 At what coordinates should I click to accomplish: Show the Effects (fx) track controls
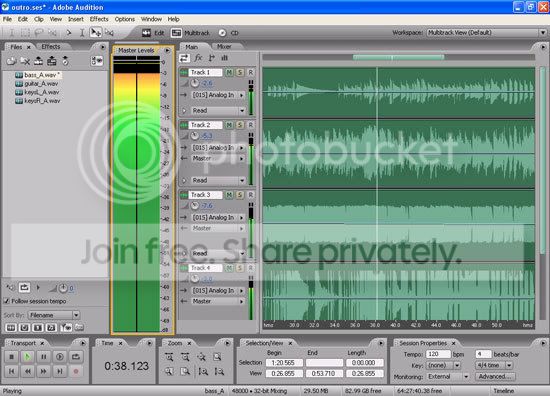(x=198, y=58)
